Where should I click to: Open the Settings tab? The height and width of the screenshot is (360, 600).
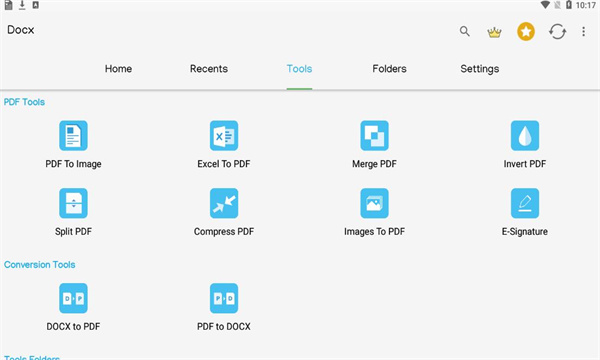479,69
